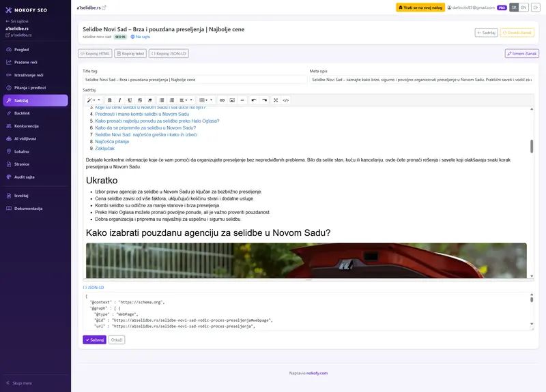Viewport: 546px width, 392px height.
Task: Click the Kopiraj tekst button
Action: [x=130, y=54]
